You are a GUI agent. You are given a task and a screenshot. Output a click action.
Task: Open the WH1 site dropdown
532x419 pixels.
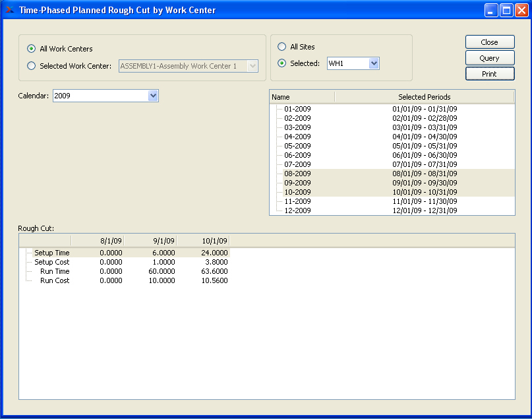[374, 63]
